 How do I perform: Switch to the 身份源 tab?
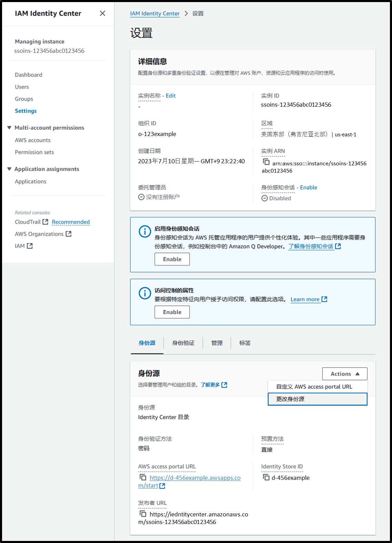tap(147, 343)
